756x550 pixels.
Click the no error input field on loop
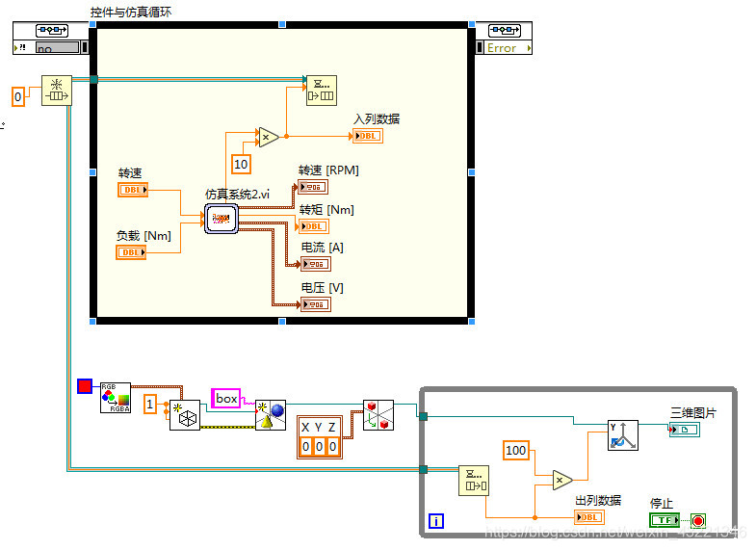tap(58, 48)
